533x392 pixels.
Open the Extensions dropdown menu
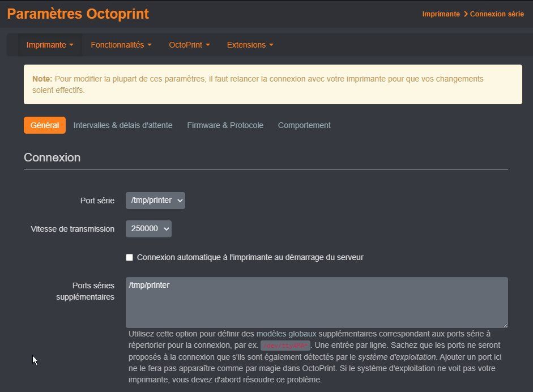coord(250,45)
